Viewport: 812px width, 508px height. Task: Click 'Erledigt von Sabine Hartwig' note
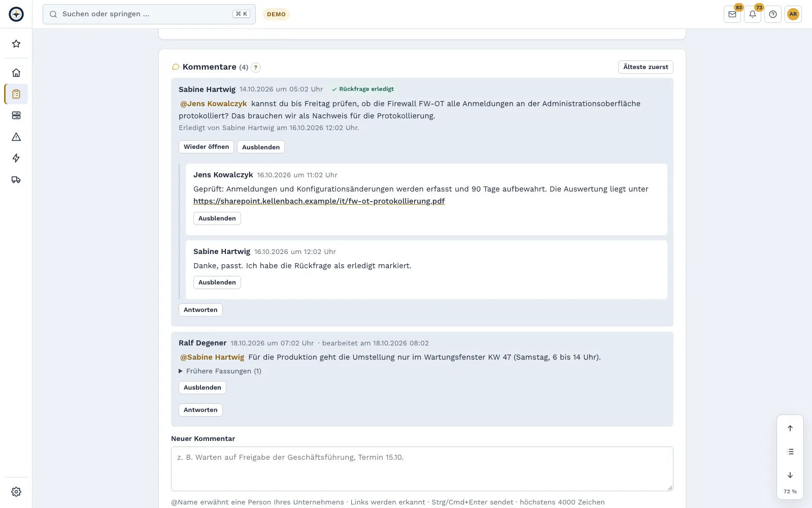point(269,128)
